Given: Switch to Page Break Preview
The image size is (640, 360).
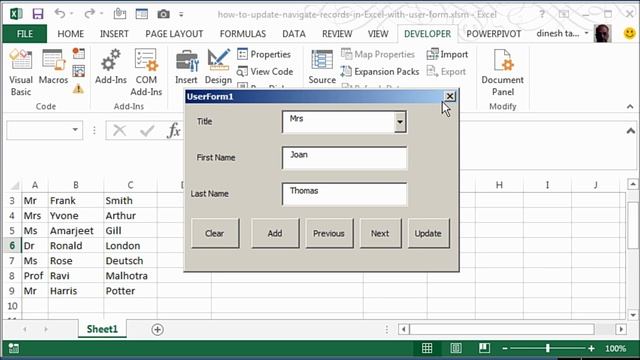Looking at the screenshot, I should (x=484, y=348).
